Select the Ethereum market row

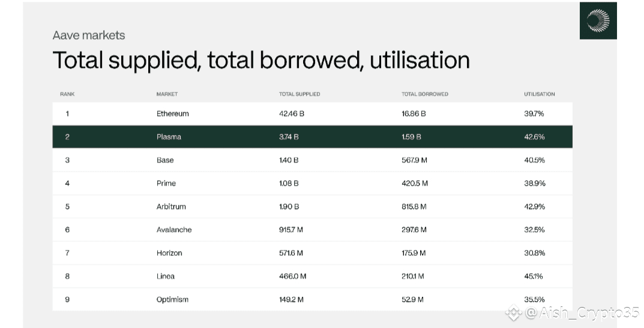click(x=172, y=114)
